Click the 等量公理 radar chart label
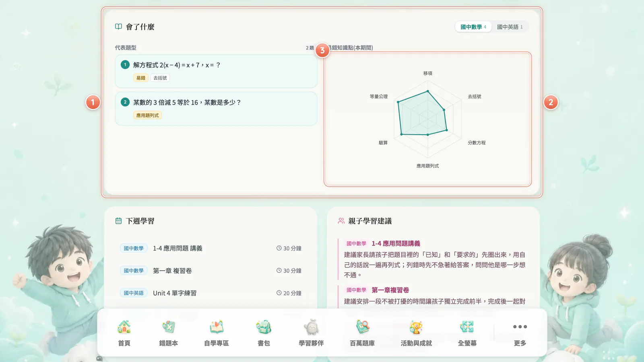644x362 pixels. point(379,97)
